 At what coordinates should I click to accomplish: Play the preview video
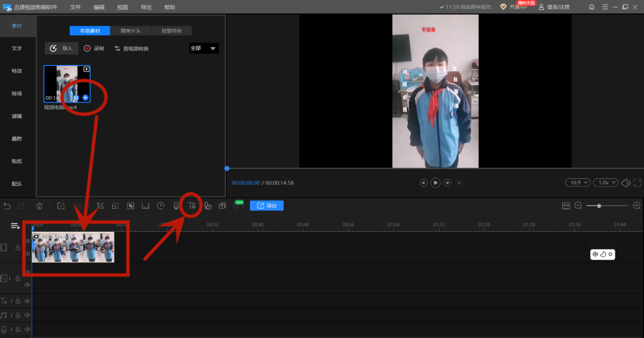(x=435, y=183)
